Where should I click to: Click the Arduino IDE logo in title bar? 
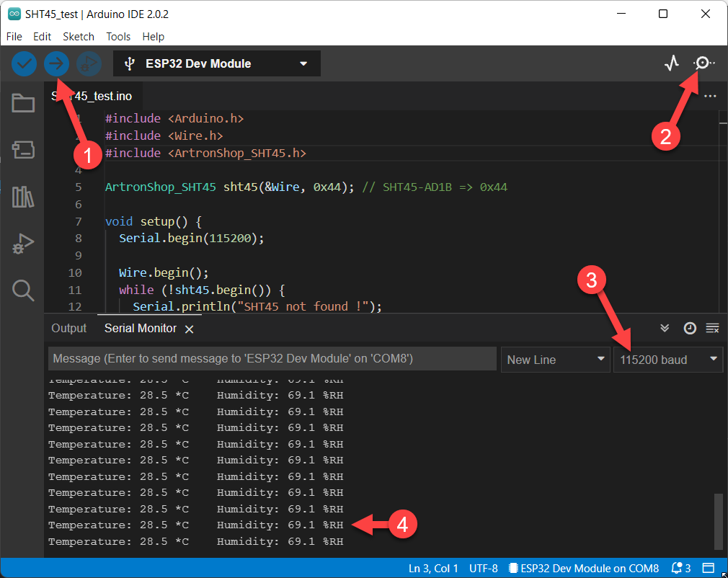click(x=14, y=14)
